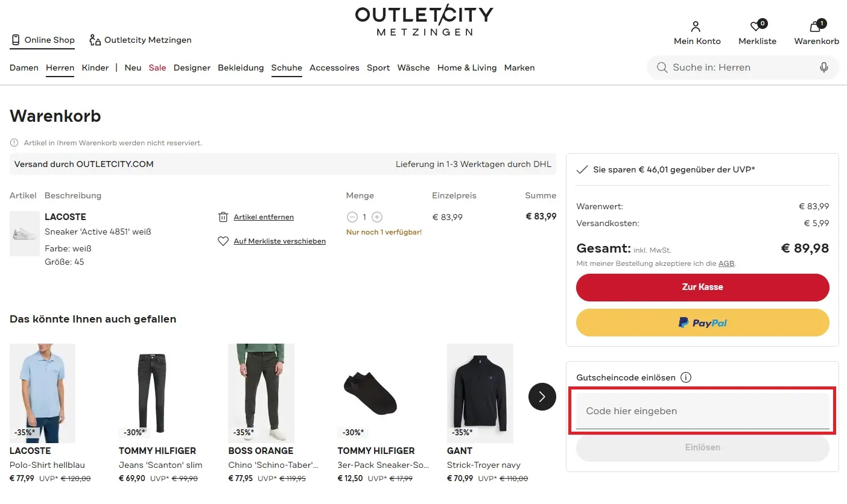
Task: Click the magnifier icon in the search bar
Action: click(662, 67)
